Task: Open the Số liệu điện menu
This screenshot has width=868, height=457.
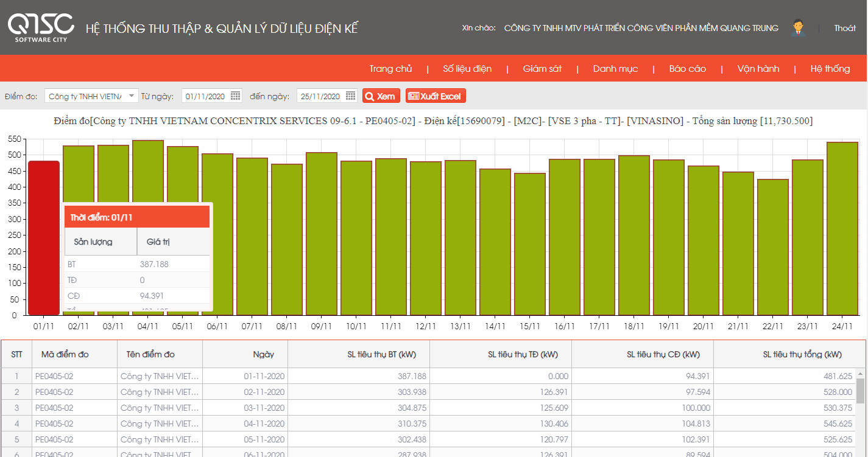Action: pyautogui.click(x=467, y=69)
